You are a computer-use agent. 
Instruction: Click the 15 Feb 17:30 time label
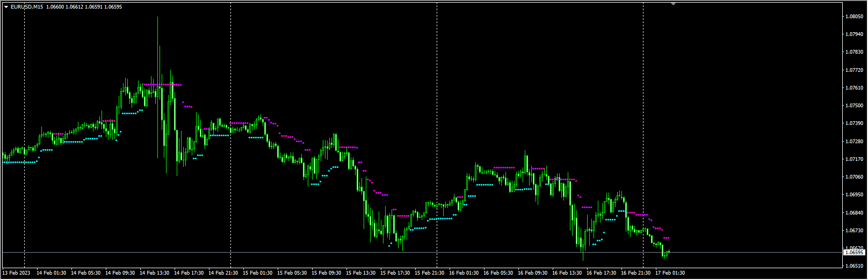[x=395, y=273]
